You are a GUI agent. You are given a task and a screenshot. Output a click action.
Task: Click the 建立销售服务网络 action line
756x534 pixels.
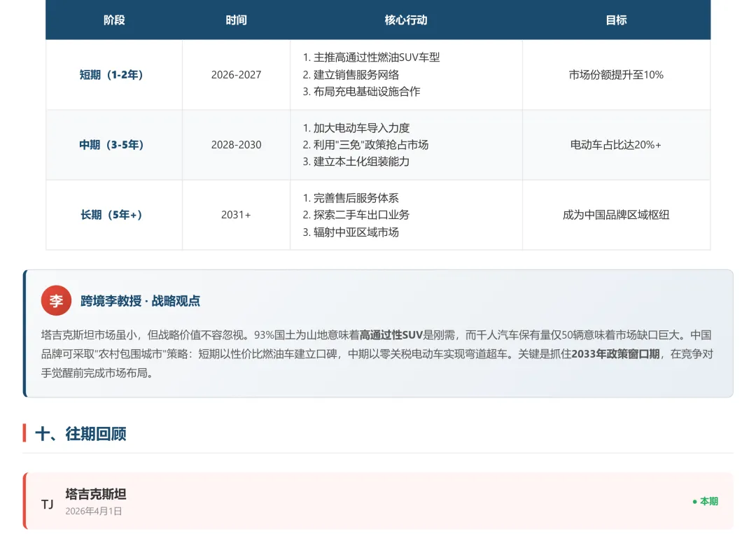coord(351,75)
